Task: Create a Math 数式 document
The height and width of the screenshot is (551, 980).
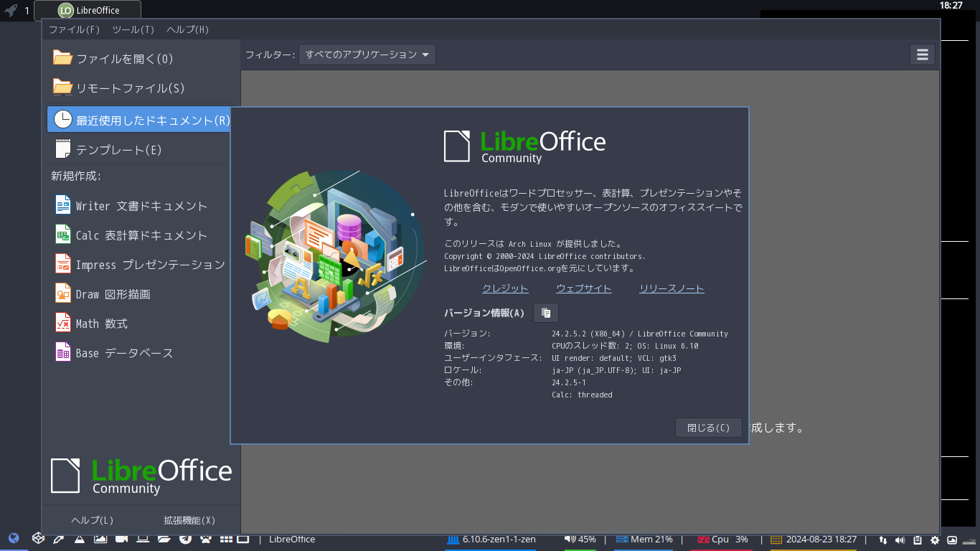Action: tap(108, 323)
